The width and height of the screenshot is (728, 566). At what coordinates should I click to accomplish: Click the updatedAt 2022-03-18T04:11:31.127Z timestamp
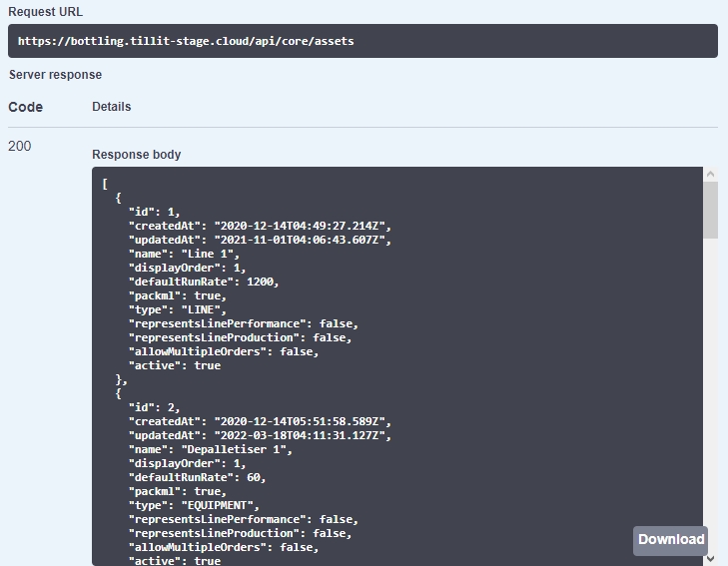[303, 435]
